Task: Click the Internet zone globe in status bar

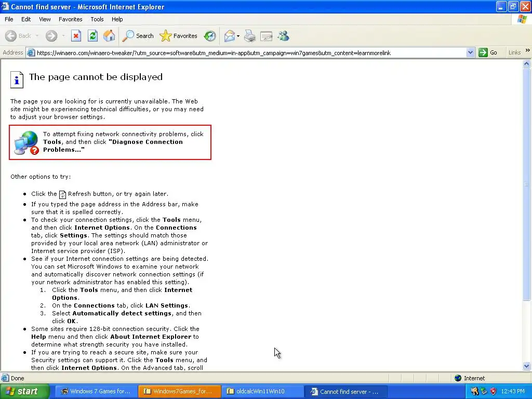Action: click(x=458, y=378)
